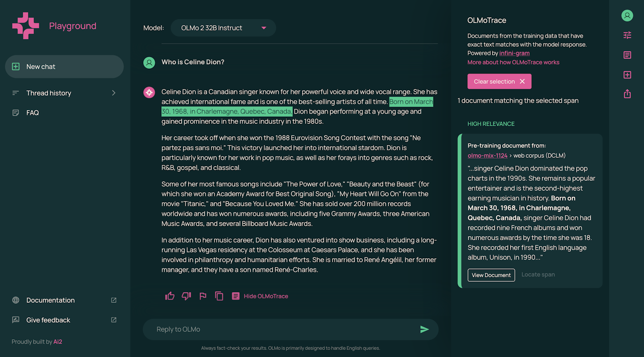Click the X on Clear selection
Screen dimensions: 644x357
522,82
